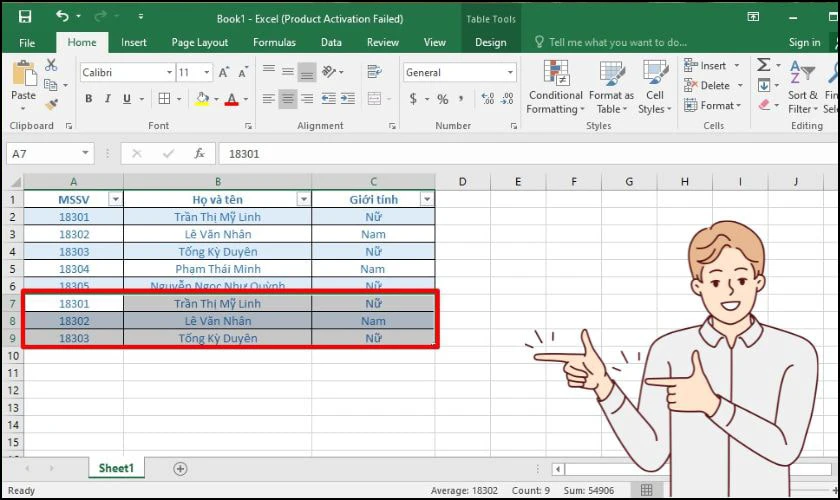Select the Sheet1 tab
The height and width of the screenshot is (500, 840).
(116, 468)
